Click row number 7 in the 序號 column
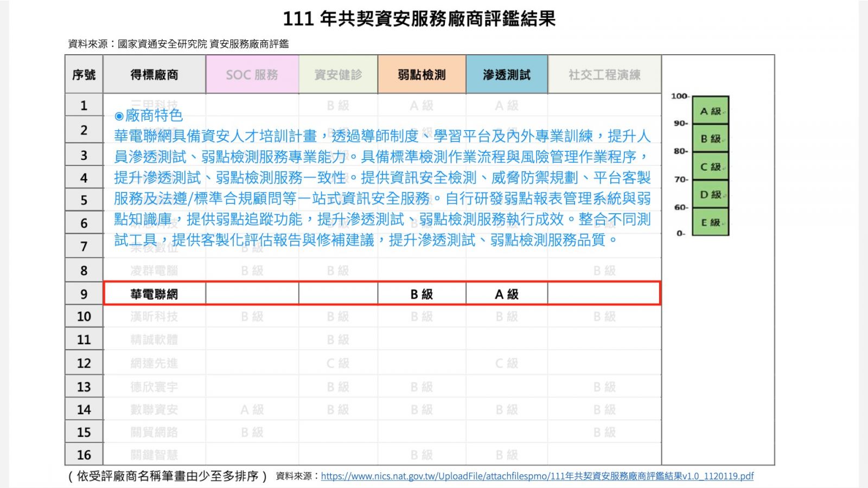This screenshot has width=868, height=488. pyautogui.click(x=84, y=247)
